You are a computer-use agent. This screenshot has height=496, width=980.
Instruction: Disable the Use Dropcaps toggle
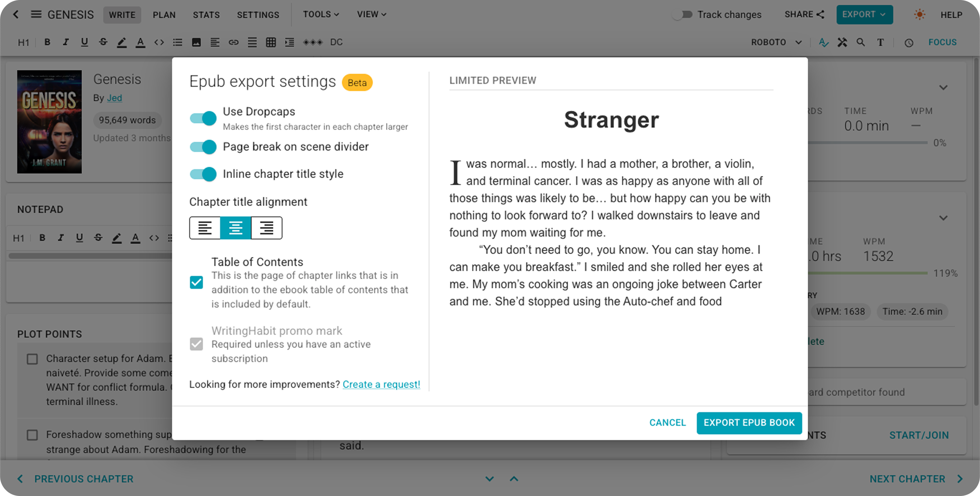pyautogui.click(x=203, y=118)
